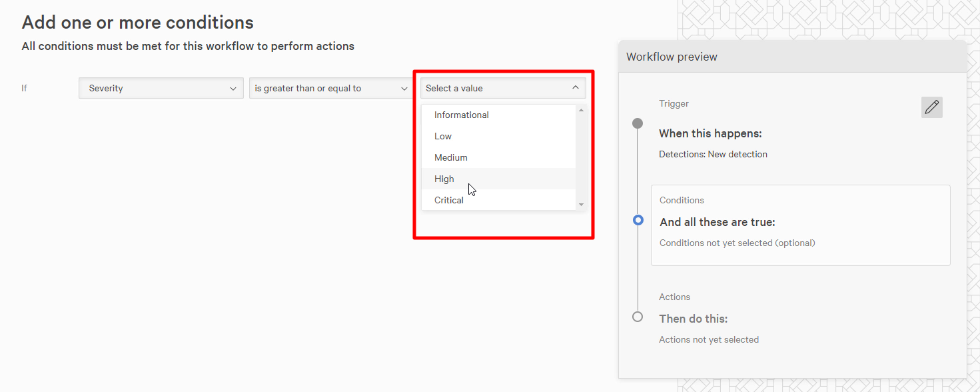Click the empty Actions step circle

click(x=638, y=317)
